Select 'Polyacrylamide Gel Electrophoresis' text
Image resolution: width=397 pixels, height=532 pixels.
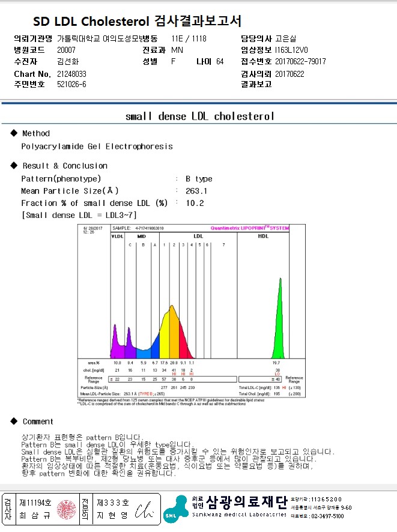click(x=97, y=147)
